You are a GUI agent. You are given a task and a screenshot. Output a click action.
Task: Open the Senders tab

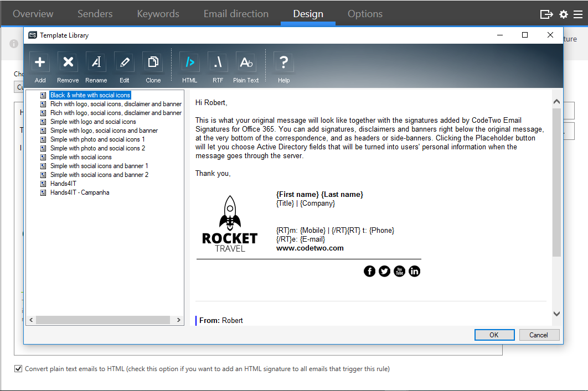[95, 14]
